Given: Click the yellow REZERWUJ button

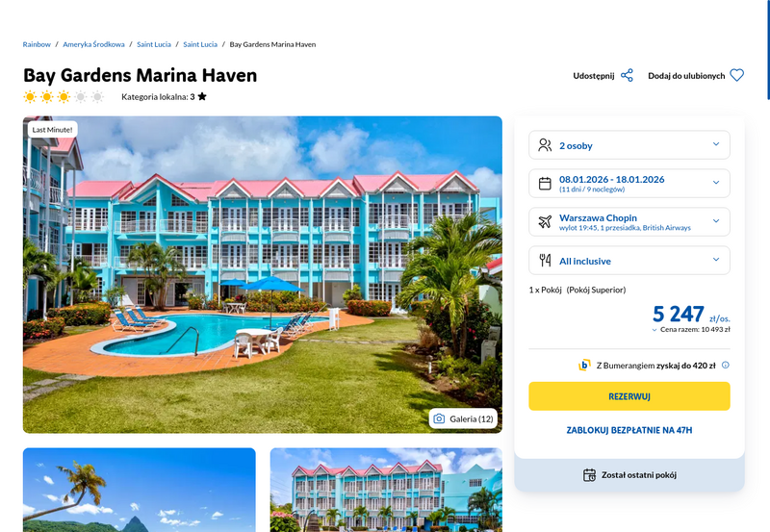Looking at the screenshot, I should (629, 396).
